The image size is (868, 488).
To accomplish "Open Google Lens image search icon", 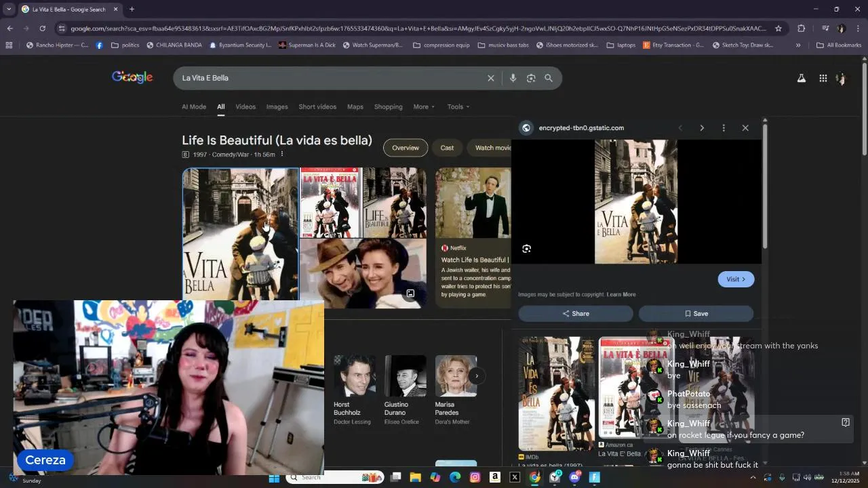I will tap(531, 78).
